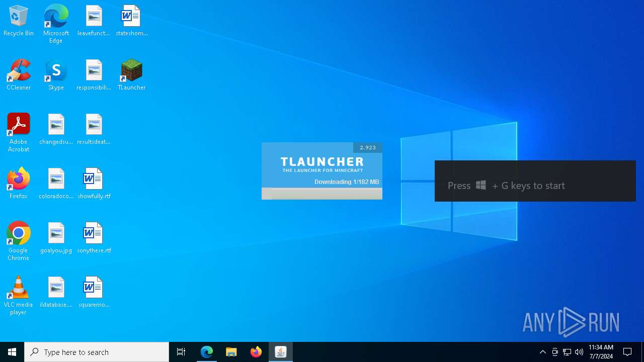
Task: Click the TLauncher splash logo
Action: (x=322, y=164)
